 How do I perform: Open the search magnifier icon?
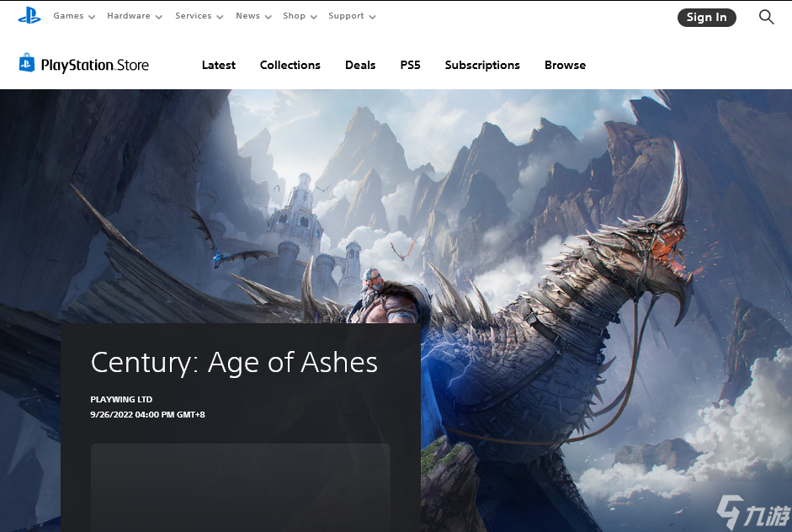766,17
